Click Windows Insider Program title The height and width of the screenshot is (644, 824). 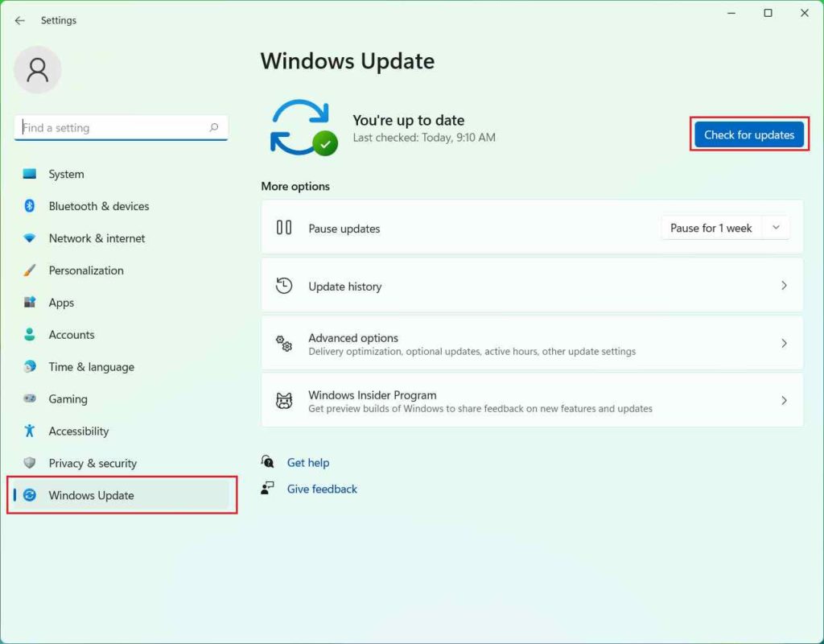(x=372, y=394)
